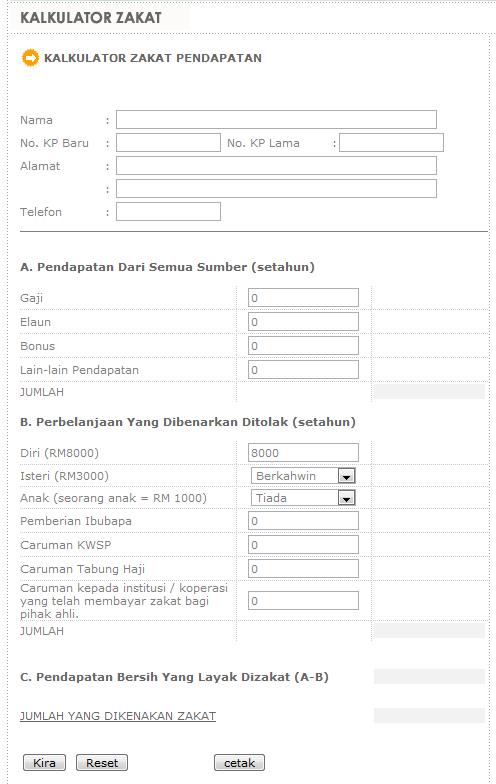Click the Caruman KWSP field

click(304, 544)
